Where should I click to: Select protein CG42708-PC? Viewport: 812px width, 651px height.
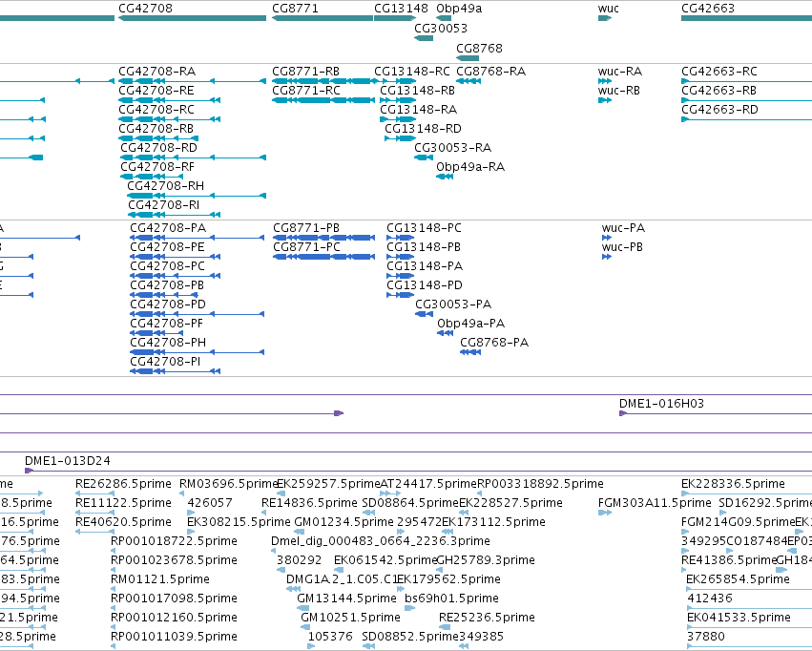click(175, 276)
